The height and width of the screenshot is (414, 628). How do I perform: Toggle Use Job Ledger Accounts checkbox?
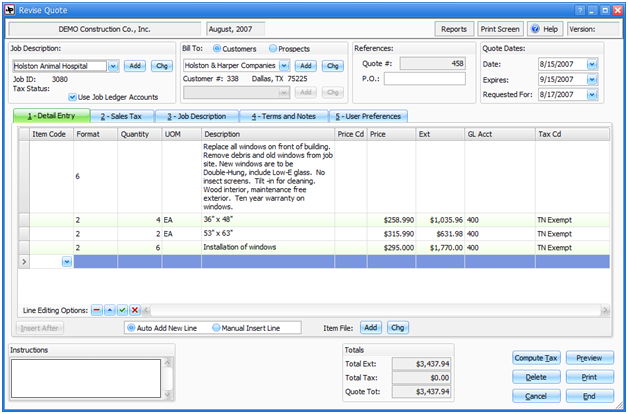click(x=73, y=97)
